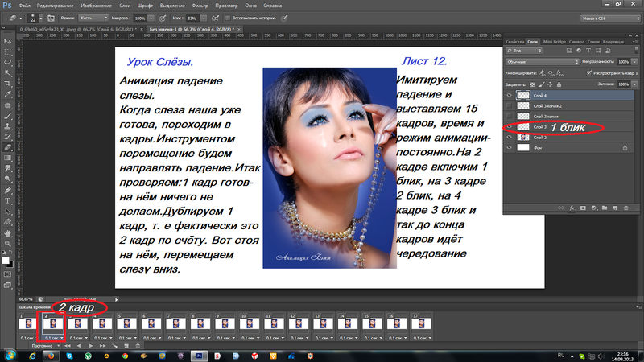644x362 pixels.
Task: Create a new layer icon
Action: [615, 208]
